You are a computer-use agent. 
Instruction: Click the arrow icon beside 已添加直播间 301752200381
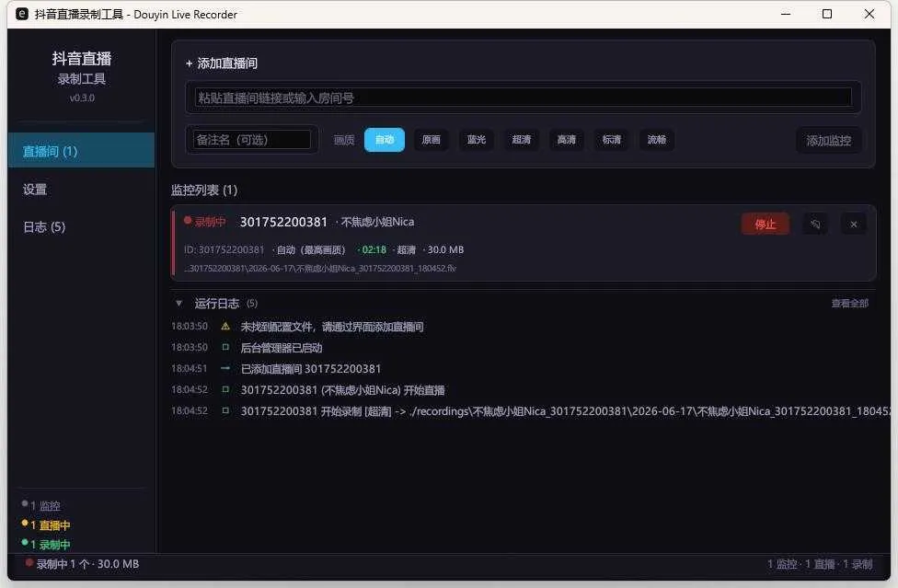tap(225, 368)
